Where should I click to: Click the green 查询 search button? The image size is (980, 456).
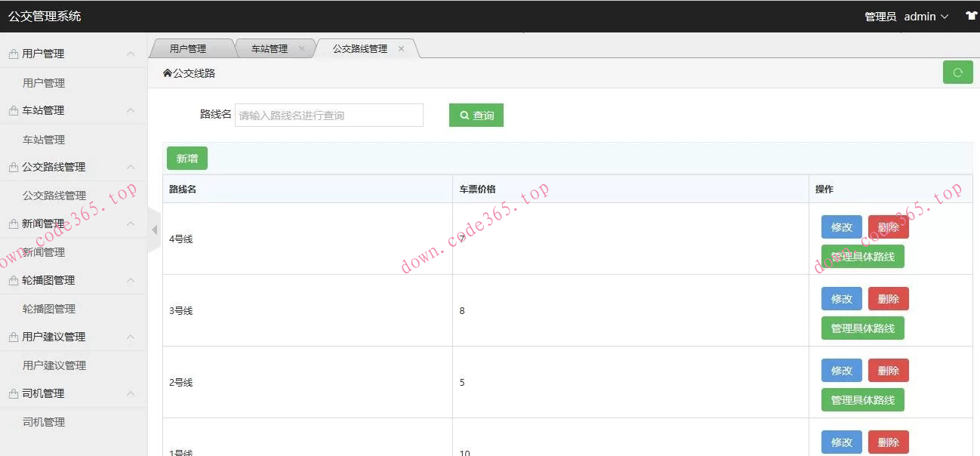[x=476, y=115]
